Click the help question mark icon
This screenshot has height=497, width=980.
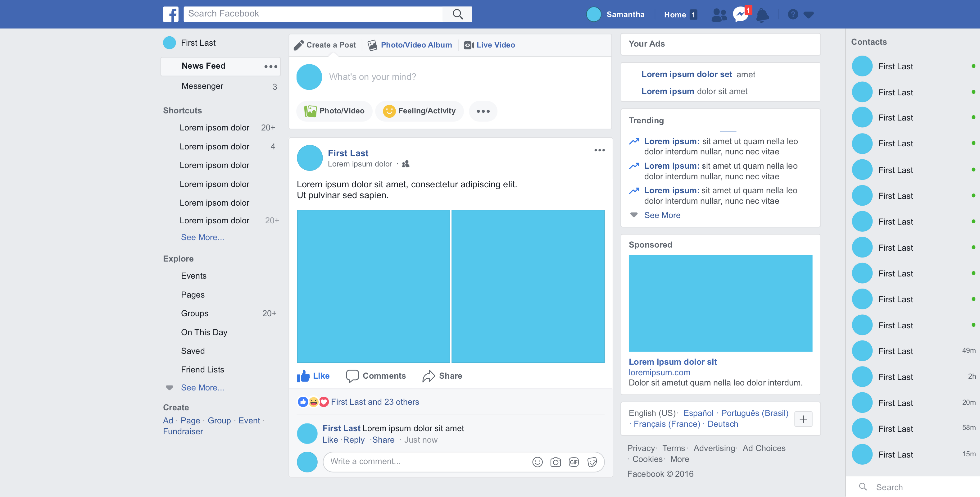[x=793, y=15]
